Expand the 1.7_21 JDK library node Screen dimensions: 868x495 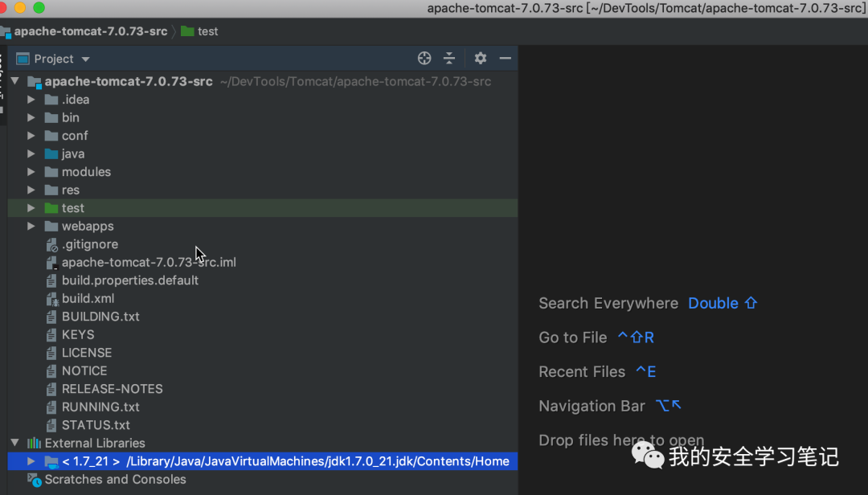tap(31, 460)
